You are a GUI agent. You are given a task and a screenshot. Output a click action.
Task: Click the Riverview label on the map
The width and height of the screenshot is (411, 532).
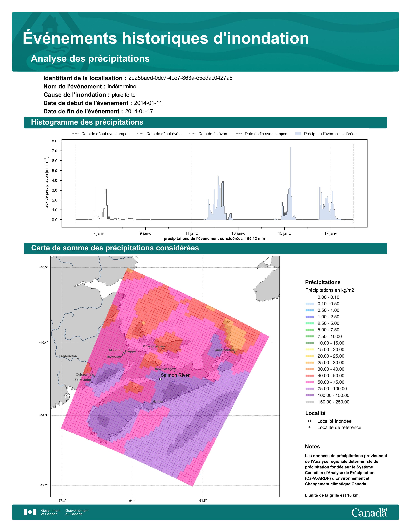coord(114,357)
